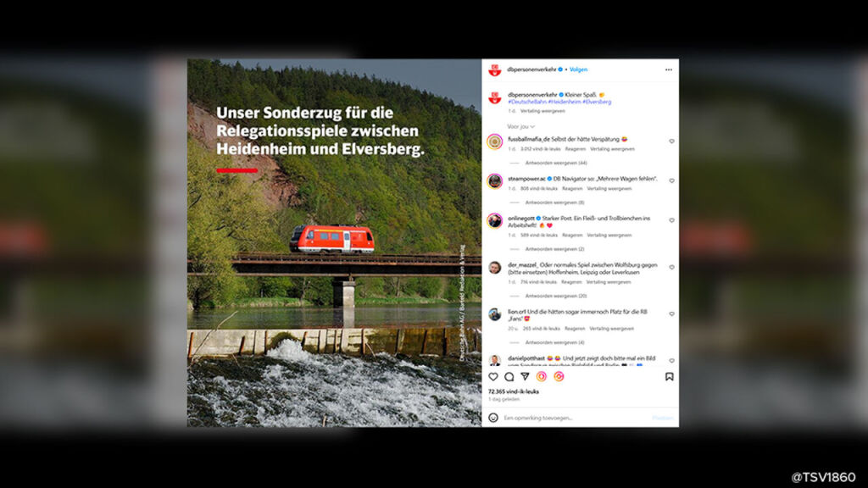The image size is (868, 488).
Task: Like steampower.ac's comment heart
Action: (671, 181)
